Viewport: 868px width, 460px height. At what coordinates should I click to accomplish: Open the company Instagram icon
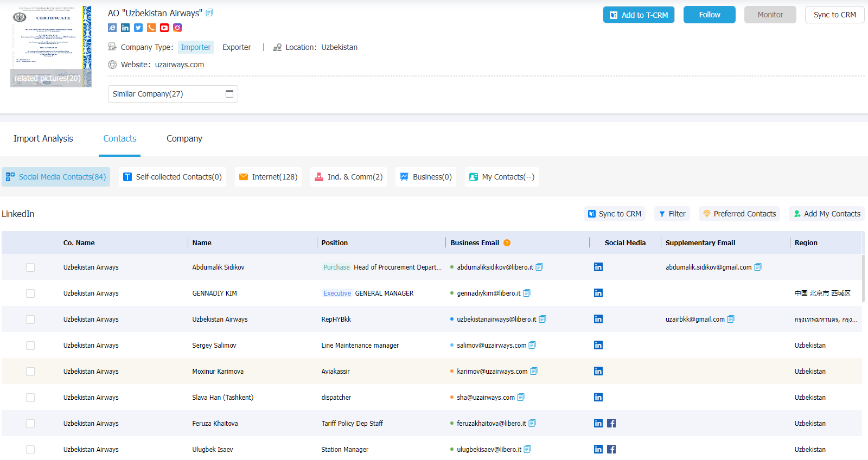click(177, 28)
